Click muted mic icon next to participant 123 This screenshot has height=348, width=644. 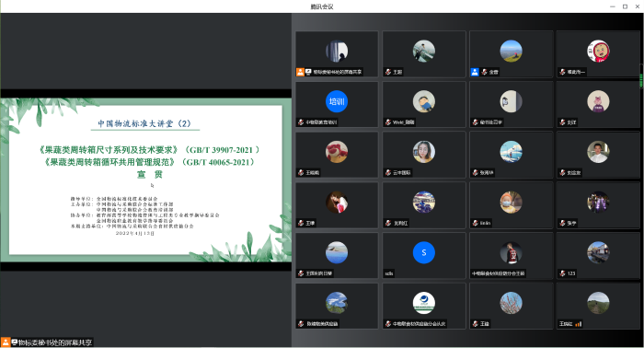click(562, 273)
